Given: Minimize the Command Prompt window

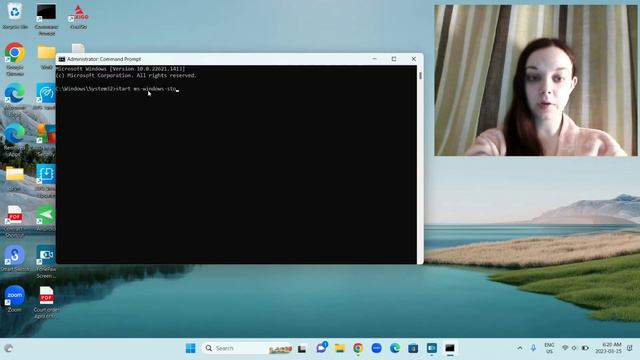Looking at the screenshot, I should 374,59.
